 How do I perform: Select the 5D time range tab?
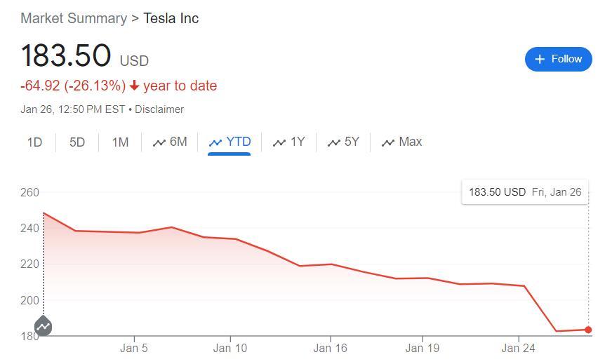pyautogui.click(x=77, y=142)
